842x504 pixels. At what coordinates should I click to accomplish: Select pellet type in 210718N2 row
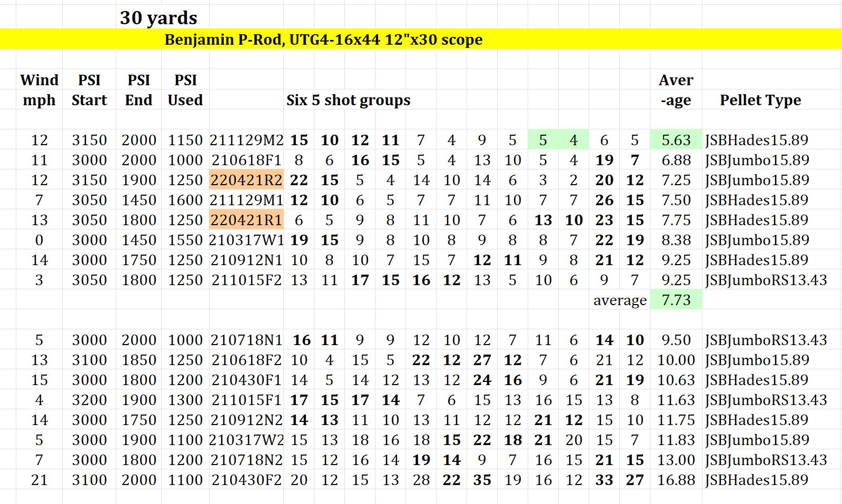tap(766, 460)
